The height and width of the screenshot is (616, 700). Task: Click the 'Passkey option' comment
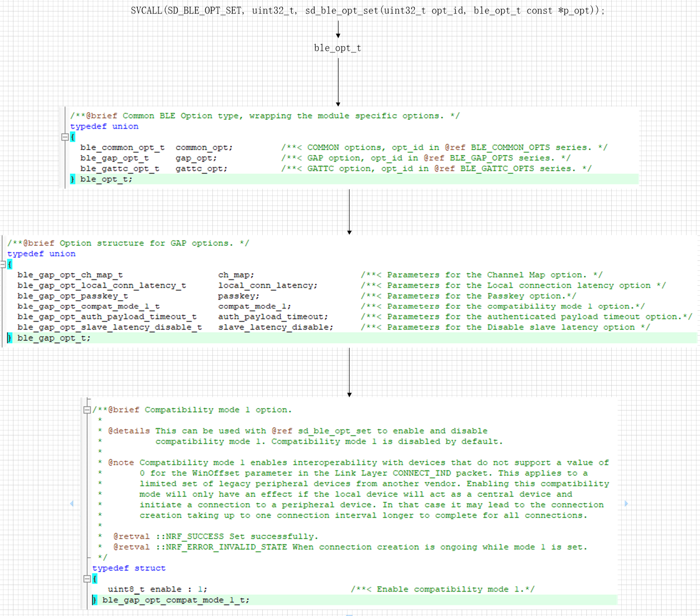[x=469, y=296]
